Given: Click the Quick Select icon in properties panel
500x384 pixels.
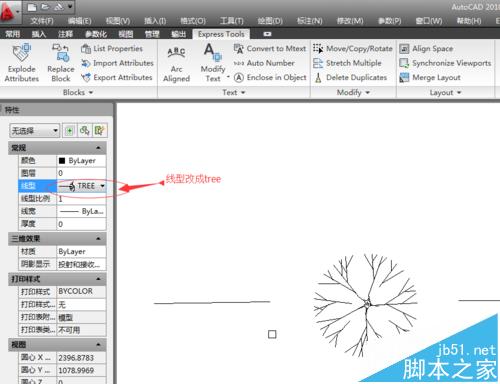Looking at the screenshot, I should 100,131.
